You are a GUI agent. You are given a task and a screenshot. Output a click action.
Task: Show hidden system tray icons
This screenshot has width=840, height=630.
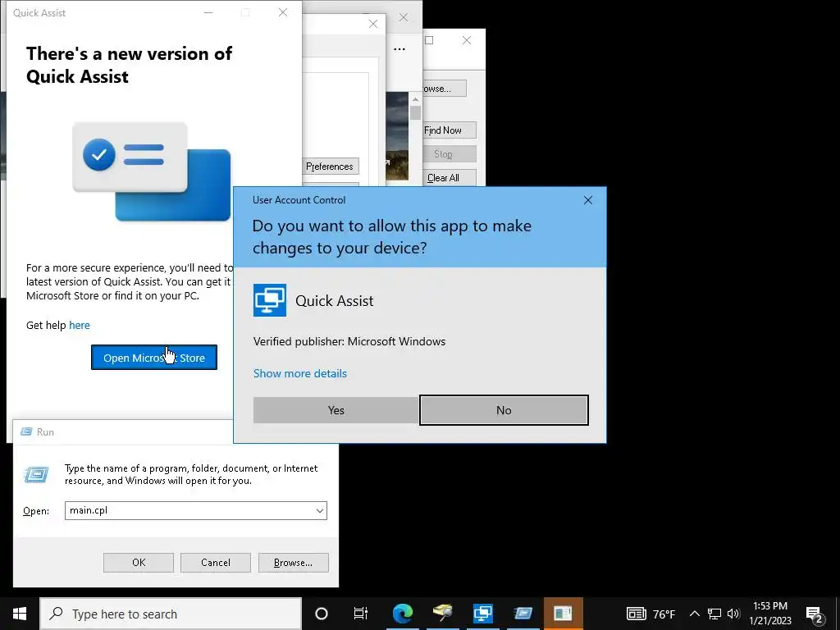coord(694,614)
